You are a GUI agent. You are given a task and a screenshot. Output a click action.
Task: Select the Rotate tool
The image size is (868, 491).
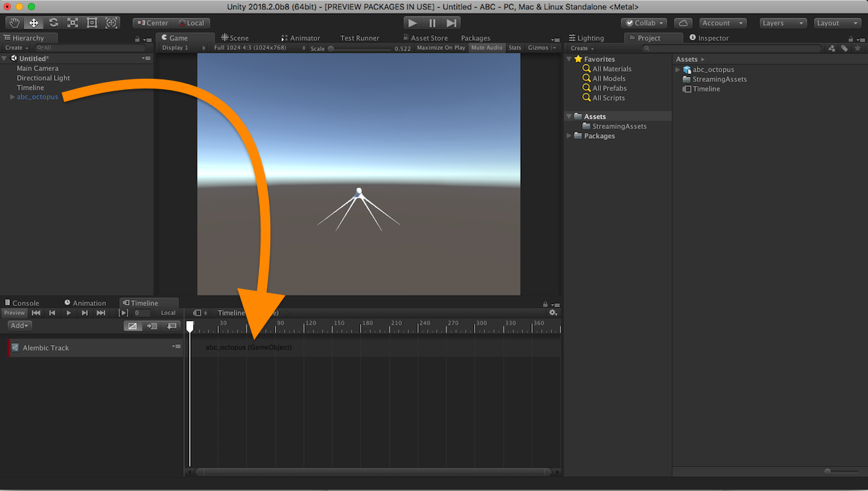pos(53,23)
